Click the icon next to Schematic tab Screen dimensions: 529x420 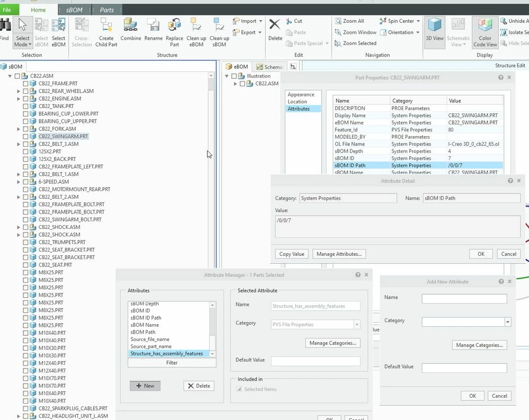point(293,66)
